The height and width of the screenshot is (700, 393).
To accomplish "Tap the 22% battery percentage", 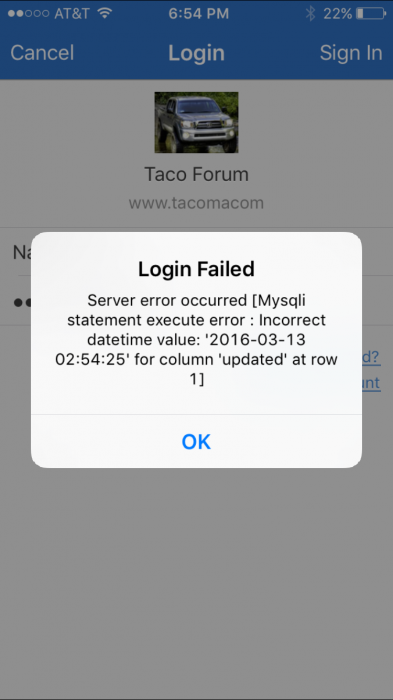I will pyautogui.click(x=338, y=13).
